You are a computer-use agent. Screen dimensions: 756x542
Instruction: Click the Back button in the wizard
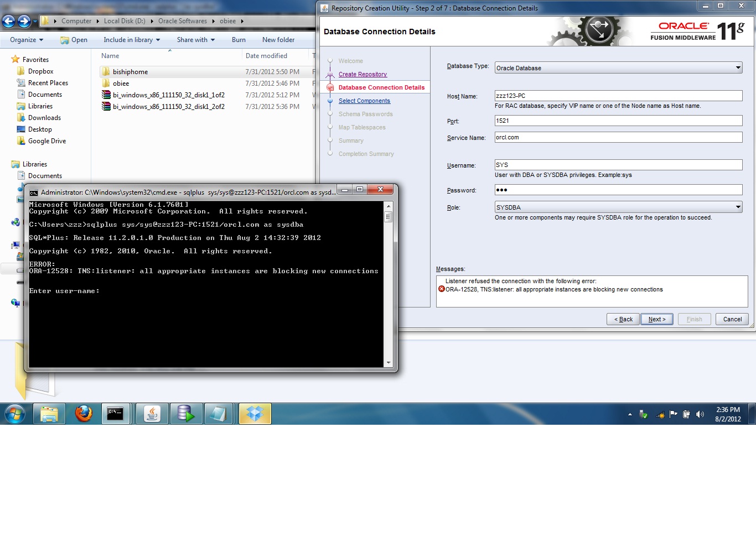click(623, 319)
